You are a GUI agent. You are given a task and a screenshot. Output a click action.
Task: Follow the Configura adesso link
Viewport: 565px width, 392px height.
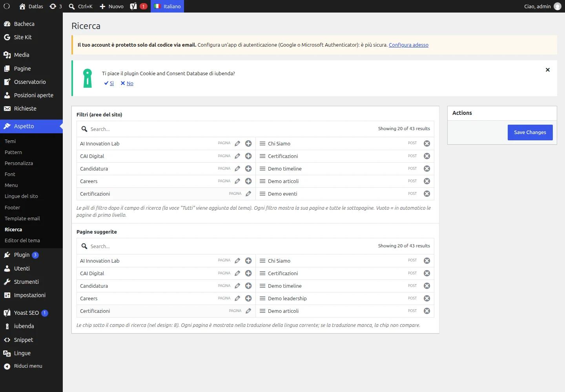pos(408,45)
